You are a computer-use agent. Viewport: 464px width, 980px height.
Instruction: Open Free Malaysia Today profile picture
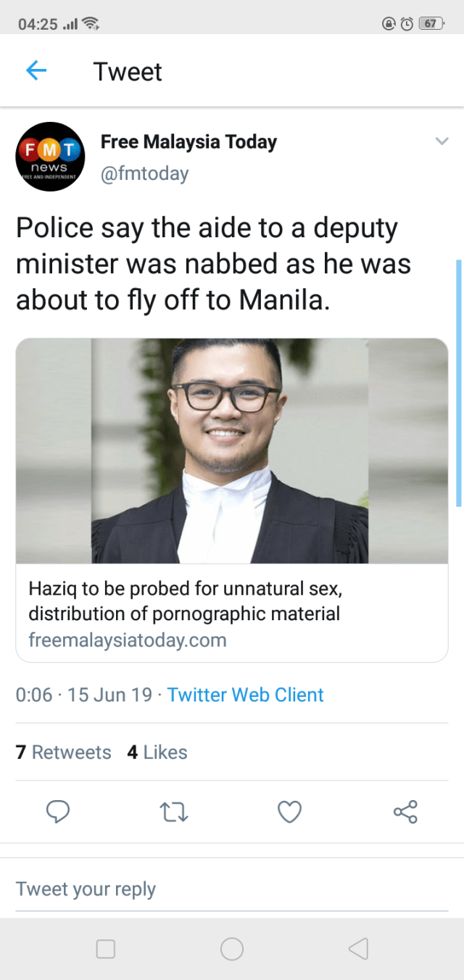(50, 157)
